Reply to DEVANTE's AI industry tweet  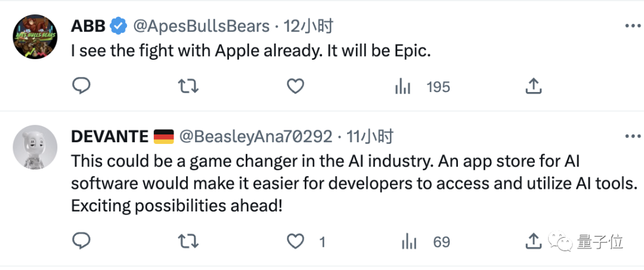click(81, 241)
